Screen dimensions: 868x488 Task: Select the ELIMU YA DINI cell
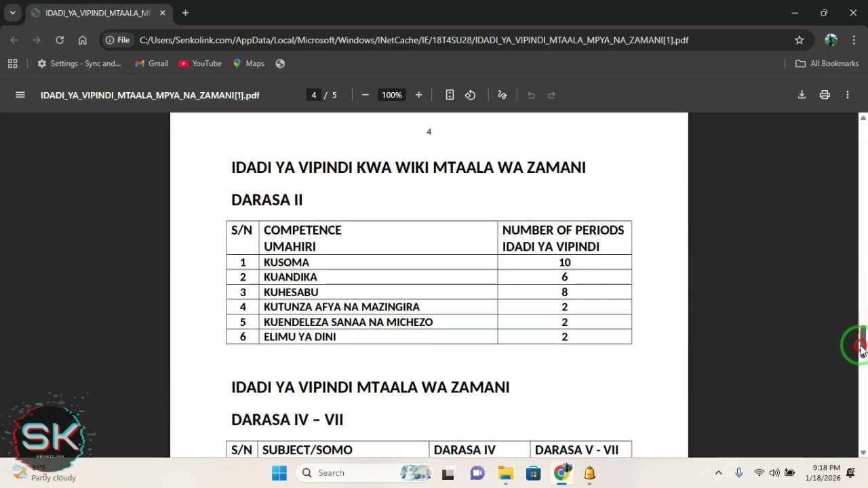point(378,337)
